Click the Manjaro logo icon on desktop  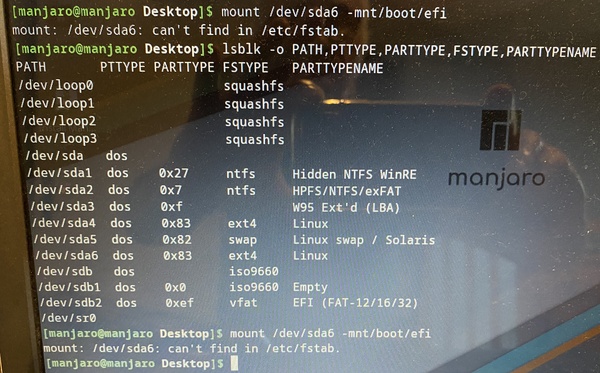tap(501, 130)
